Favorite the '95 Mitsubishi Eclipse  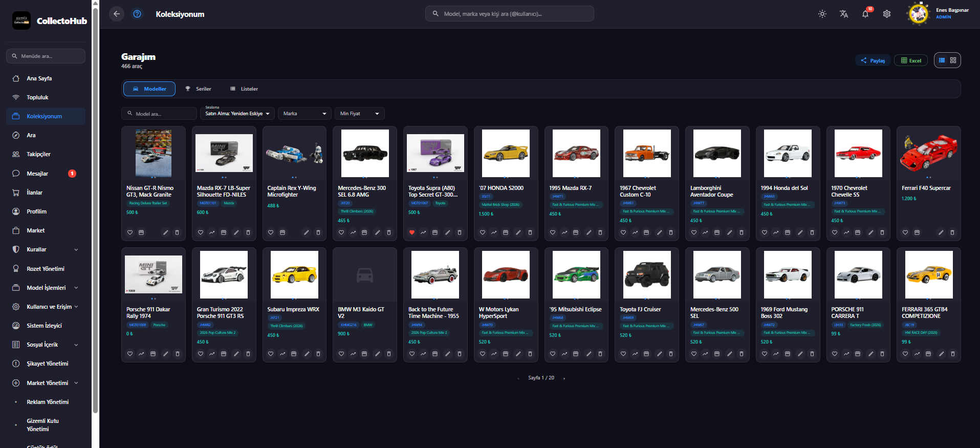point(553,354)
